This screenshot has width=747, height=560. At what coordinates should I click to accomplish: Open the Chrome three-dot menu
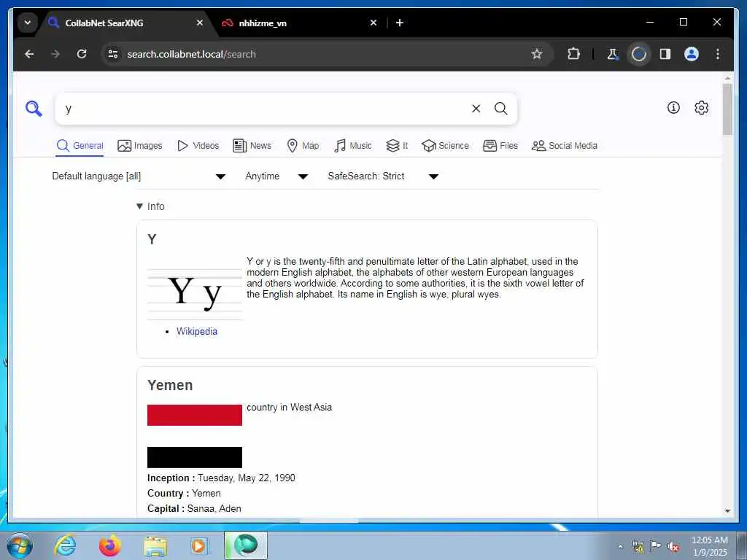tap(718, 54)
